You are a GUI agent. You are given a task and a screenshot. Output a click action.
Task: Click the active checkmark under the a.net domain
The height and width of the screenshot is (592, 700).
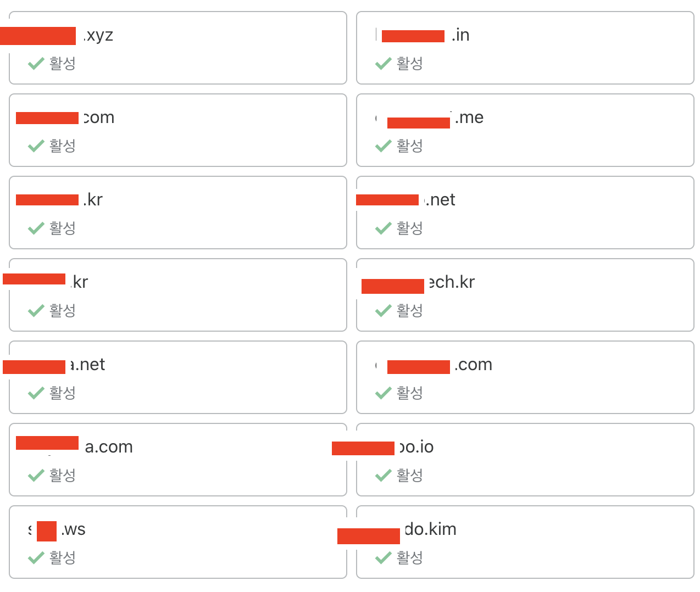point(36,393)
